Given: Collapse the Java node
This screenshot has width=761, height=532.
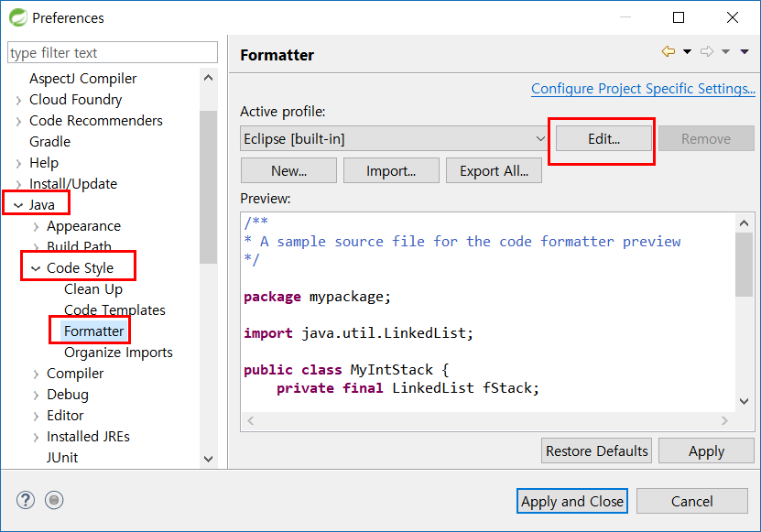Looking at the screenshot, I should pyautogui.click(x=18, y=205).
